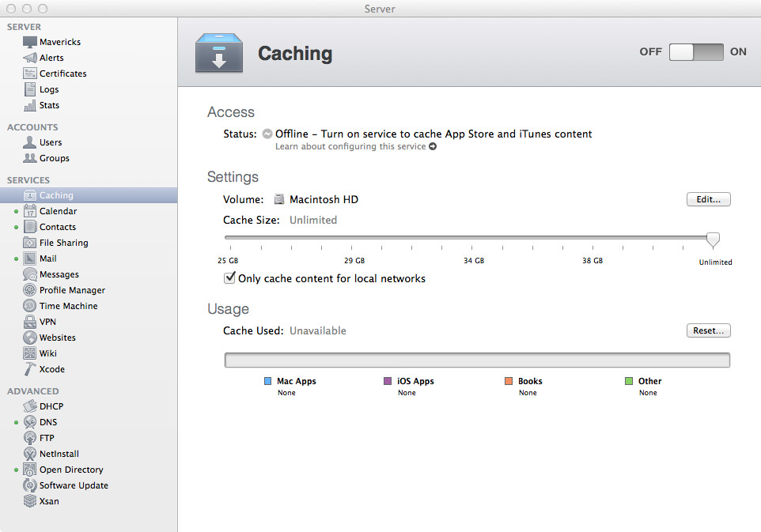The image size is (761, 532).
Task: Click the Server window title
Action: (x=380, y=9)
